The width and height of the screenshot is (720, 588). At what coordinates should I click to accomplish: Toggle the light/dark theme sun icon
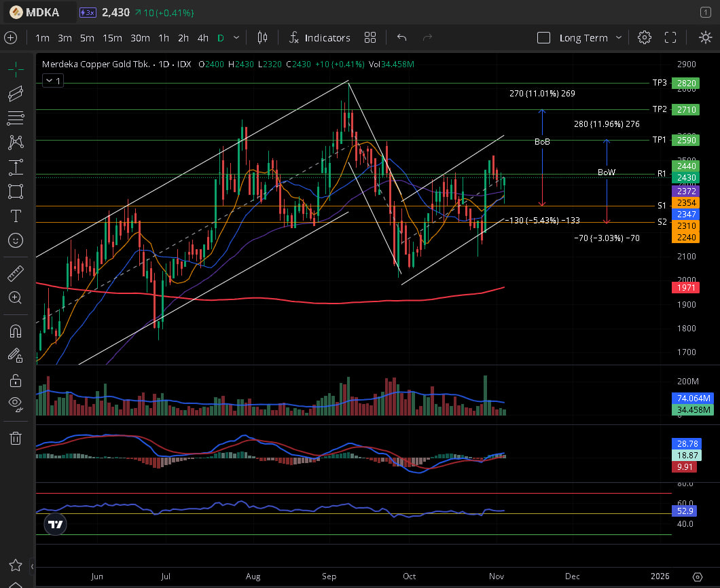click(705, 38)
